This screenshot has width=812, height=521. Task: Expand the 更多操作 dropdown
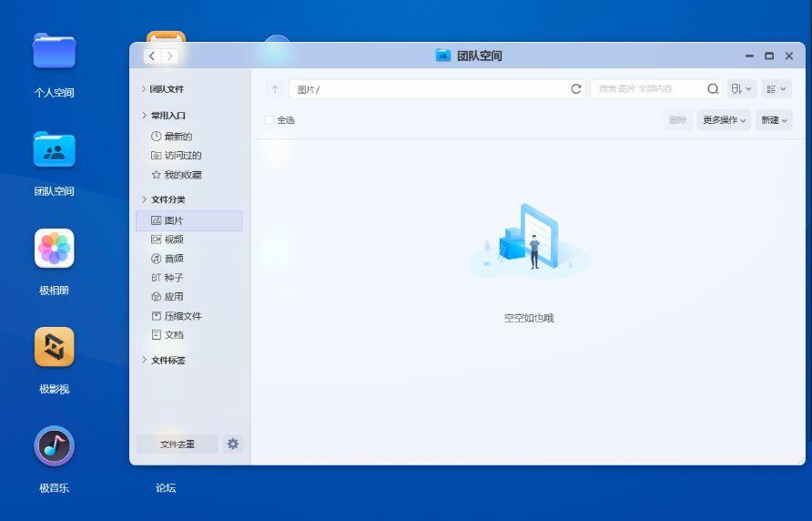[724, 120]
